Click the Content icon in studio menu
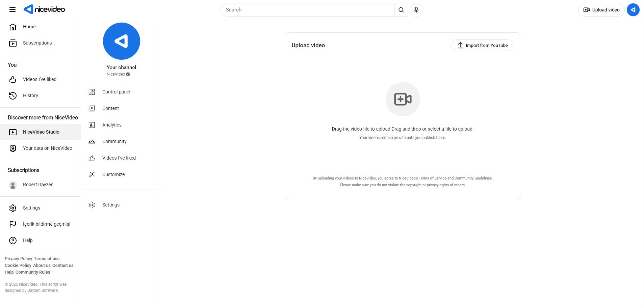The width and height of the screenshot is (644, 307). point(92,109)
